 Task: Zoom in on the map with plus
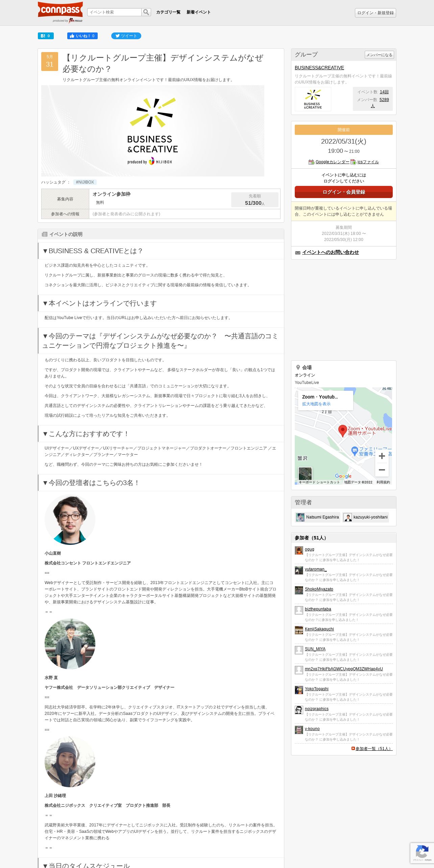[x=382, y=456]
